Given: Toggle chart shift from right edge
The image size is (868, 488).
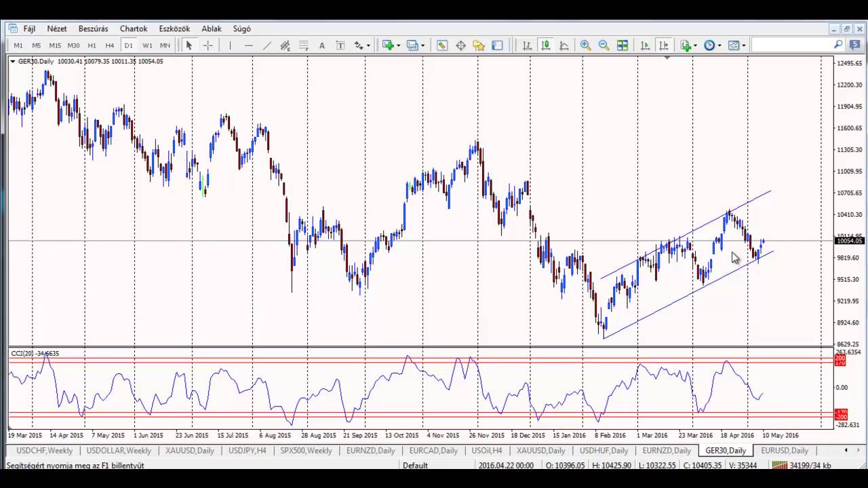Looking at the screenshot, I should 663,45.
